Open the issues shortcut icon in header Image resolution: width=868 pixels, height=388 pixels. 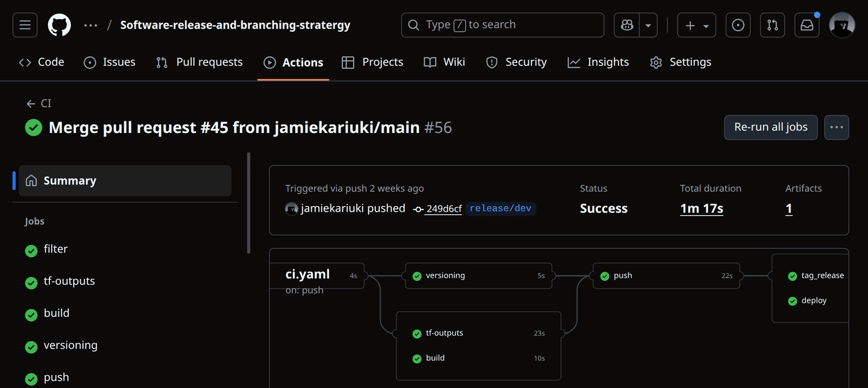pyautogui.click(x=738, y=25)
